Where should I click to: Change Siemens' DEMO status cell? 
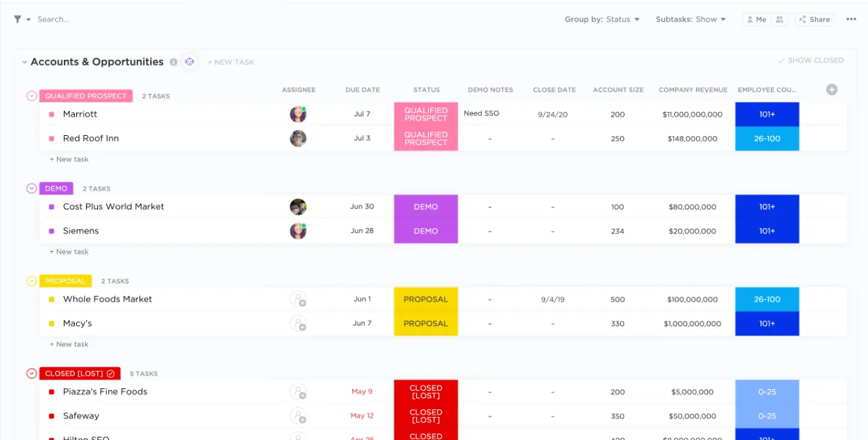(426, 231)
